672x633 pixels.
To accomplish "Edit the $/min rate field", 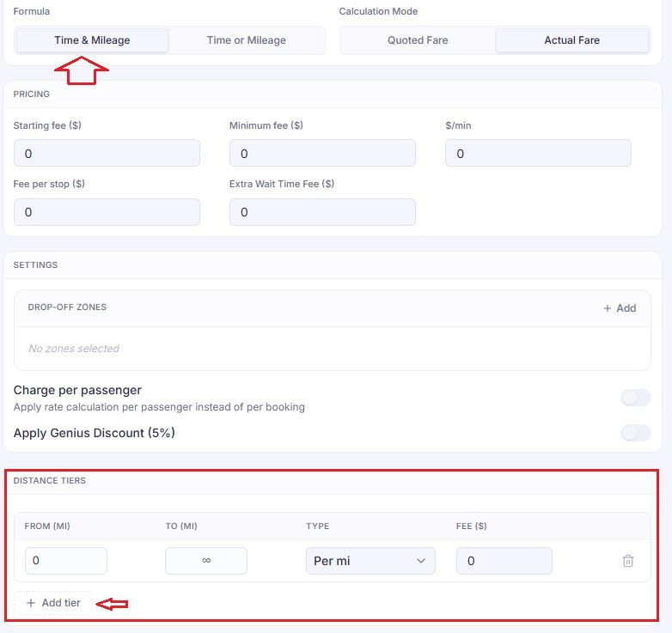I will (x=538, y=153).
